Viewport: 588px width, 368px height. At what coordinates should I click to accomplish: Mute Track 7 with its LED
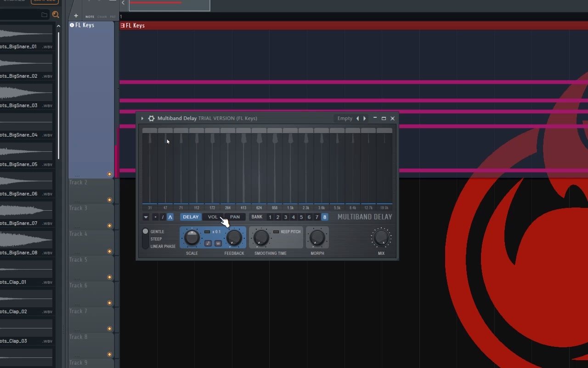pos(109,329)
